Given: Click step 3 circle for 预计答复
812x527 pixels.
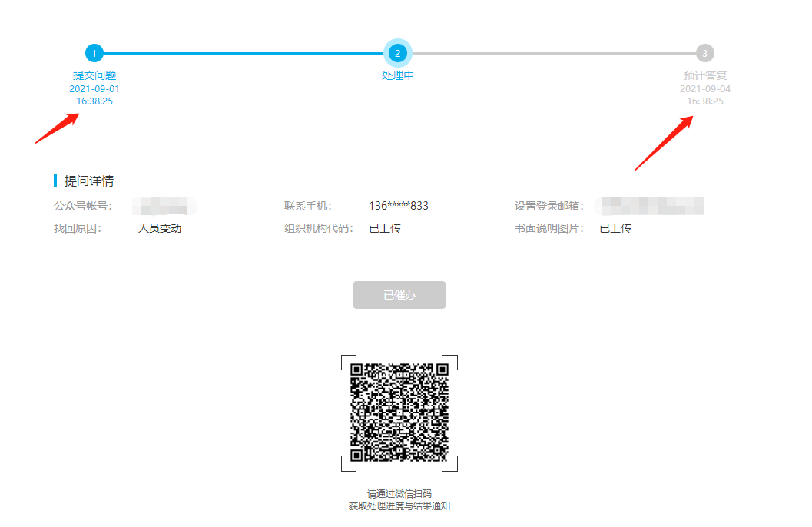Looking at the screenshot, I should click(x=704, y=53).
